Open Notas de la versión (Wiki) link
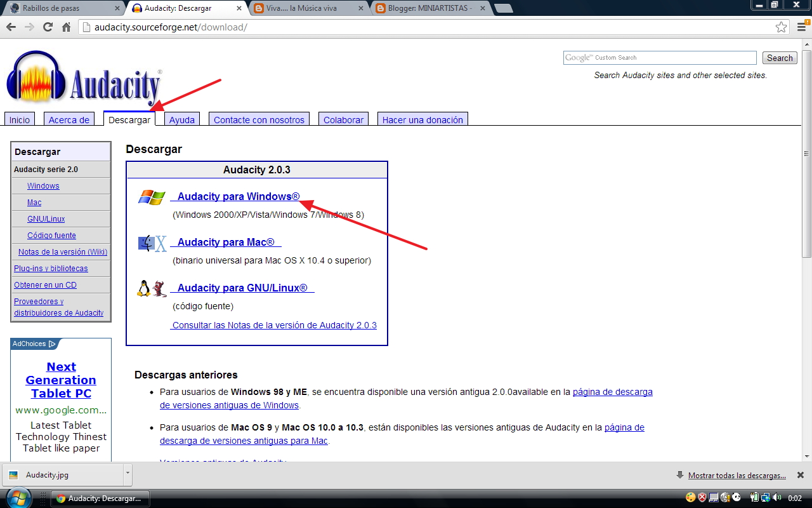 [x=63, y=252]
